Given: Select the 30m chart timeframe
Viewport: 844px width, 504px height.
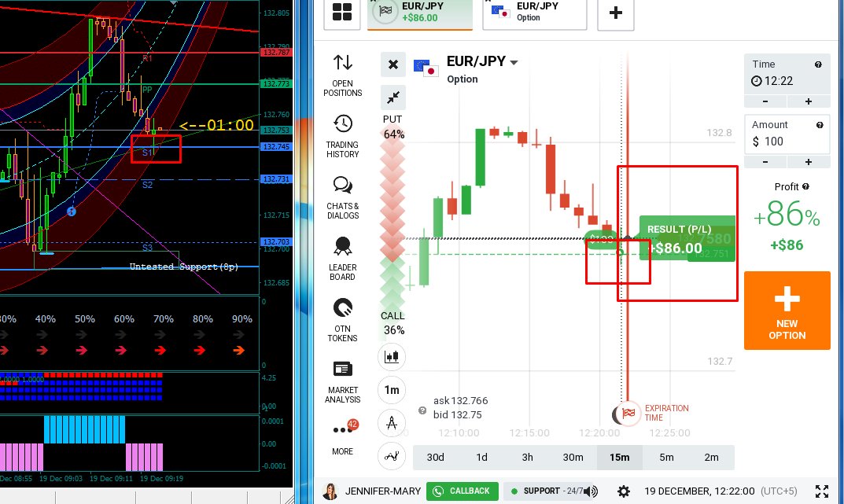Looking at the screenshot, I should tap(573, 457).
